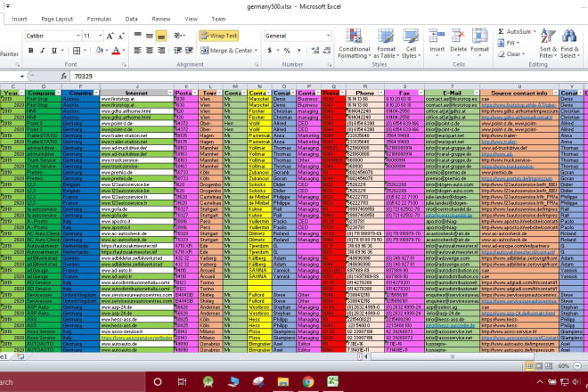Select Top Align icon
The height and width of the screenshot is (392, 588).
click(x=137, y=36)
